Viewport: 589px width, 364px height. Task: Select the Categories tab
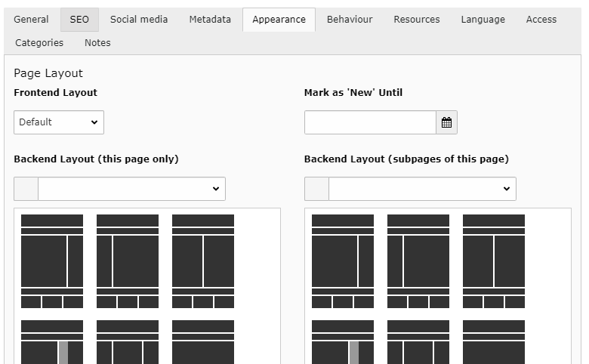[x=39, y=43]
